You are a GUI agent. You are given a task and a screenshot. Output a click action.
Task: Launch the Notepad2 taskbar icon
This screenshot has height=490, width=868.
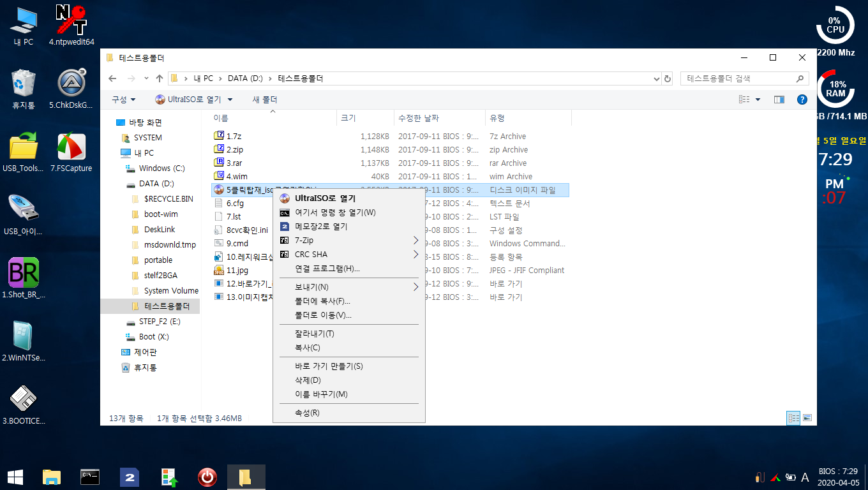click(x=130, y=477)
